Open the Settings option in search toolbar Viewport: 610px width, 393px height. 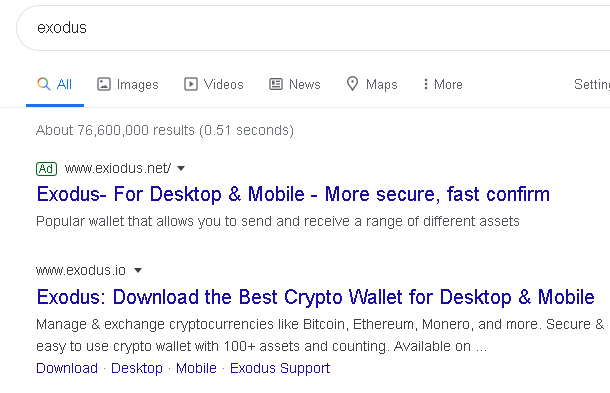click(x=592, y=84)
